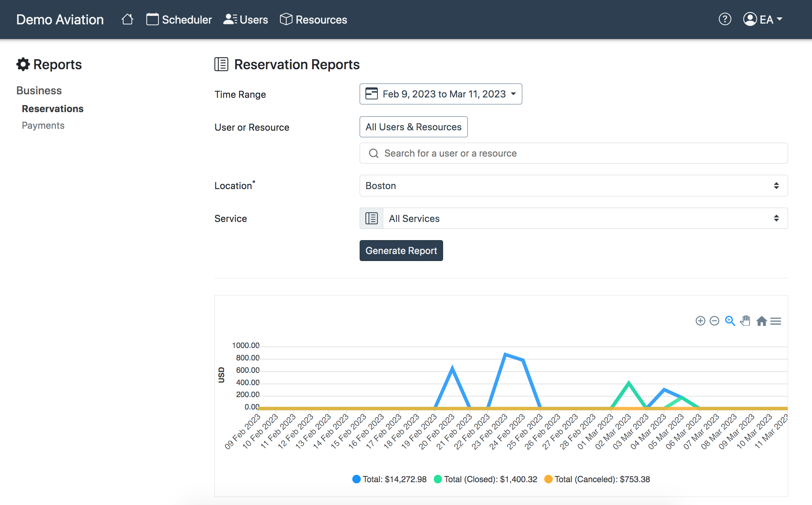
Task: Select the chart panning hand tool
Action: (x=745, y=321)
